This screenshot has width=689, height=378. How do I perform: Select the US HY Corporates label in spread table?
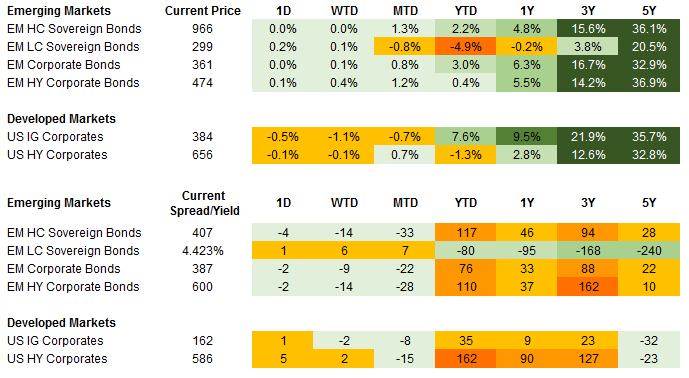pyautogui.click(x=57, y=359)
